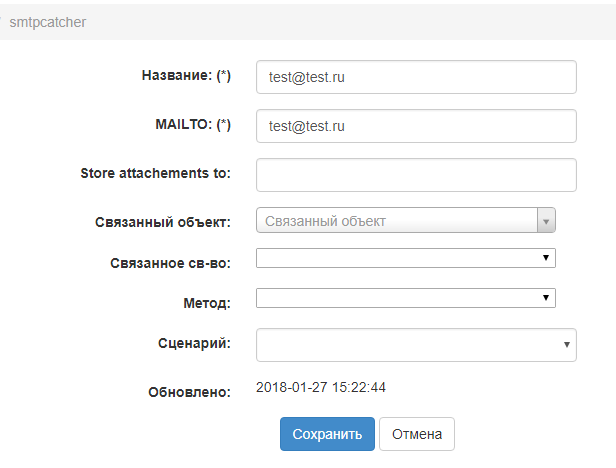This screenshot has height=468, width=616.
Task: Expand the Сценарий dropdown
Action: pyautogui.click(x=416, y=344)
